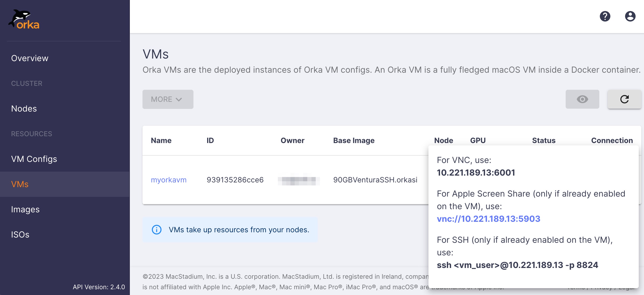Click the VMs page heading

[x=155, y=54]
